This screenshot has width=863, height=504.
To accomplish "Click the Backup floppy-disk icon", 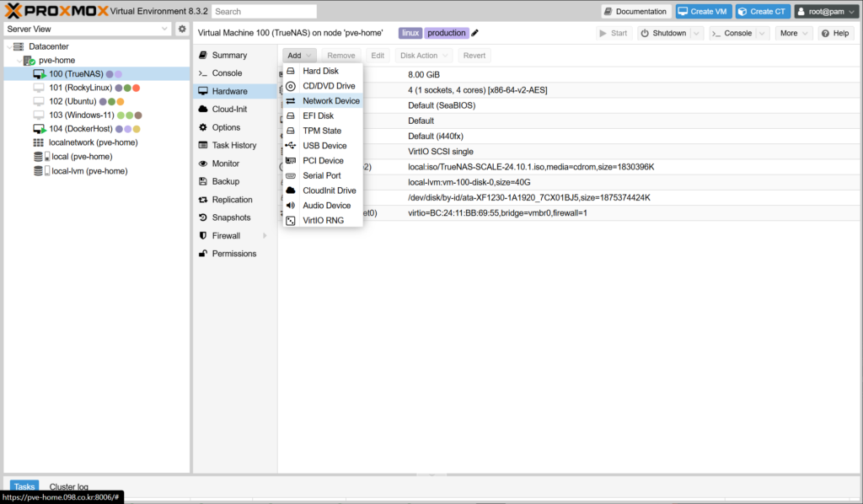I will (203, 181).
